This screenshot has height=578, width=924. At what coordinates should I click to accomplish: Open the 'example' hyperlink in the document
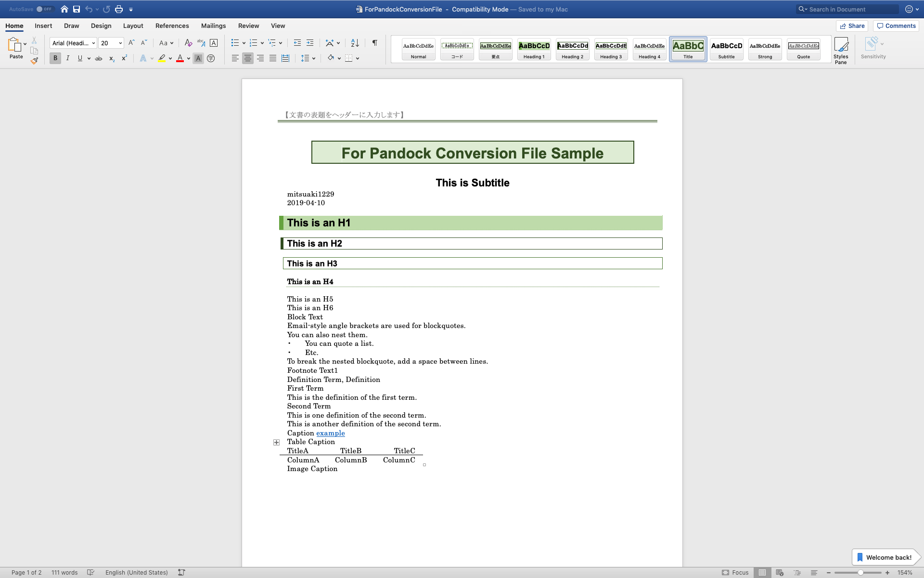(330, 433)
